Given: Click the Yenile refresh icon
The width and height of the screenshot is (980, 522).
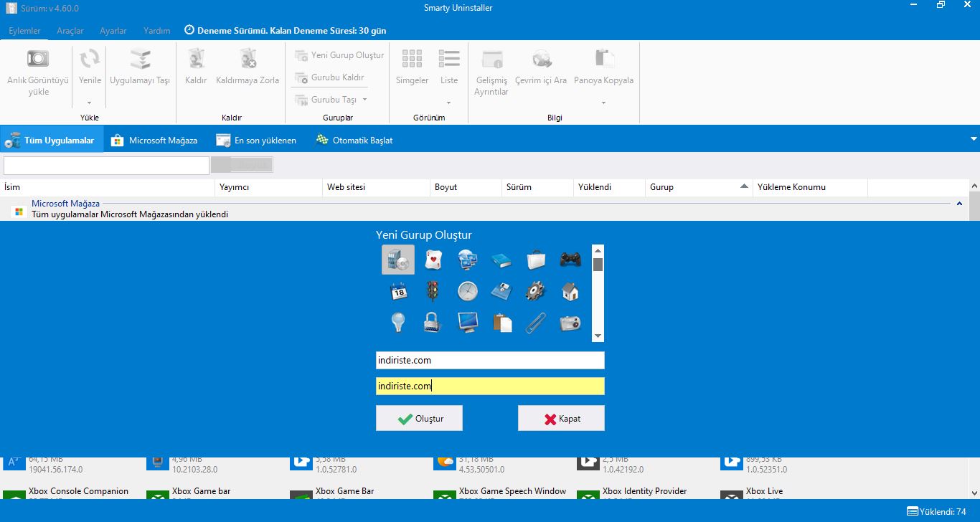Looking at the screenshot, I should pos(90,59).
